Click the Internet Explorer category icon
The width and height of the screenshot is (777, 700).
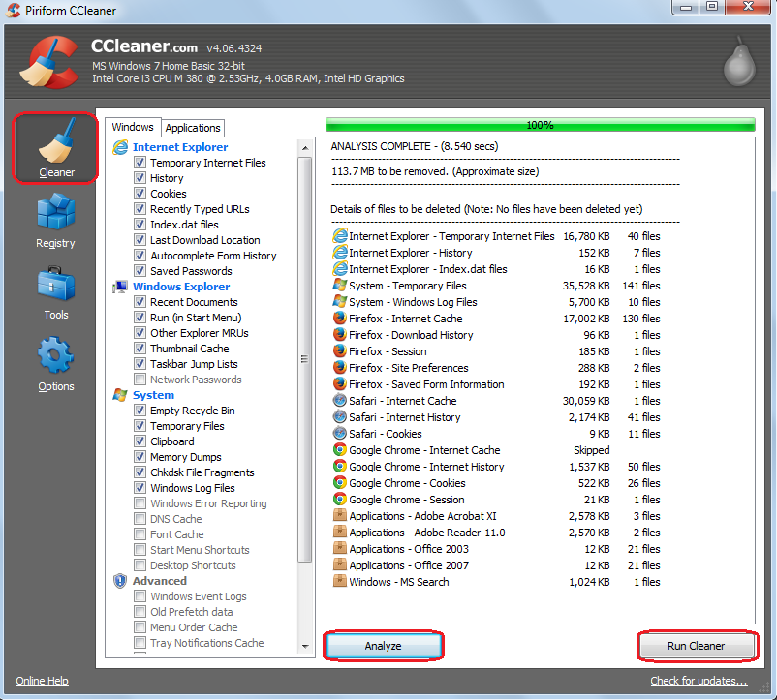[x=120, y=147]
